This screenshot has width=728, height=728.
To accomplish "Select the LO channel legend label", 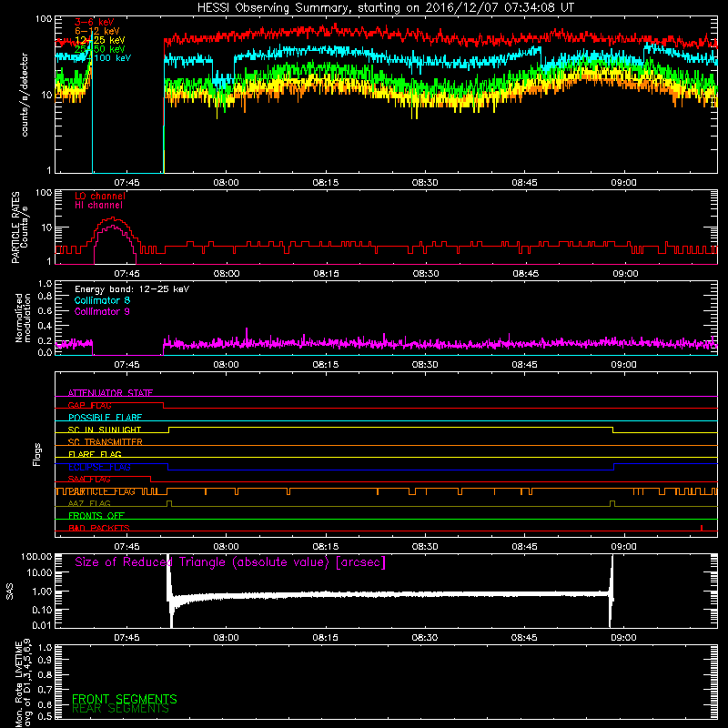I will 100,196.
